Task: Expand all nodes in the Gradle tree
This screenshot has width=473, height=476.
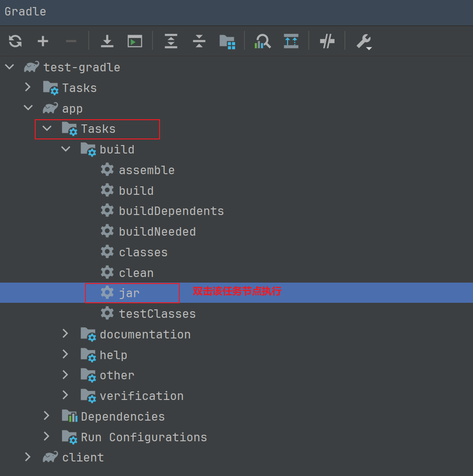Action: 171,41
